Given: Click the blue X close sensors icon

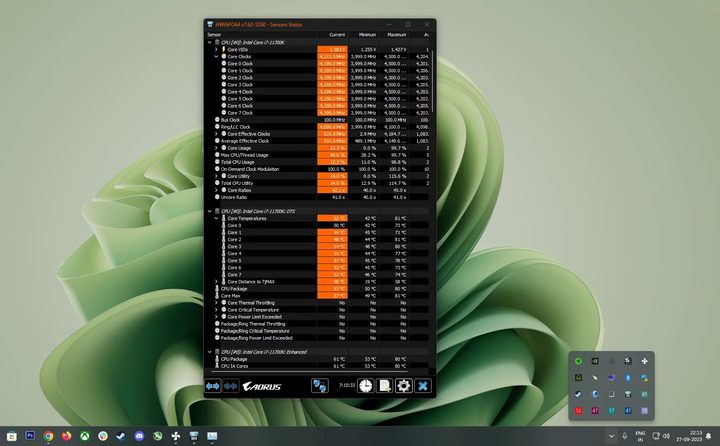Looking at the screenshot, I should pos(423,386).
